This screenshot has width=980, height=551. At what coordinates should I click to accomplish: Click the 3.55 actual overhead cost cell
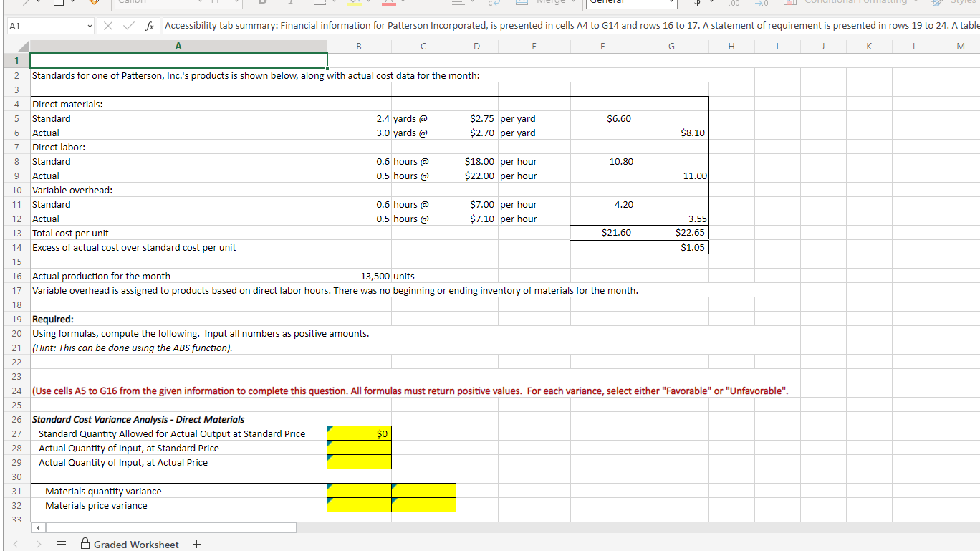tap(671, 219)
